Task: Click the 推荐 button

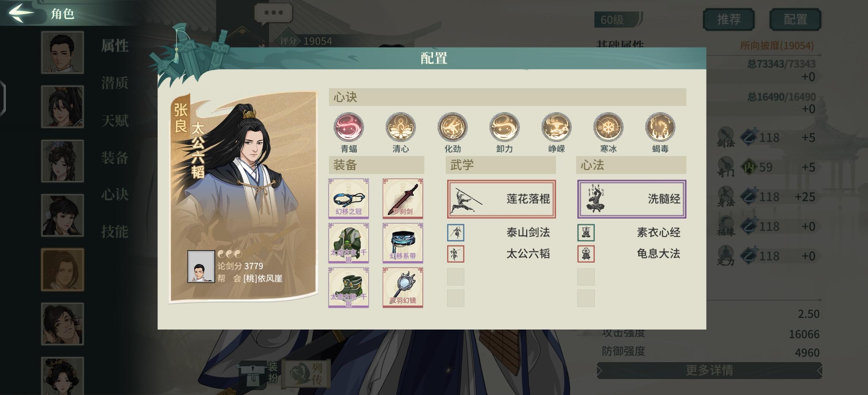Action: coord(728,19)
